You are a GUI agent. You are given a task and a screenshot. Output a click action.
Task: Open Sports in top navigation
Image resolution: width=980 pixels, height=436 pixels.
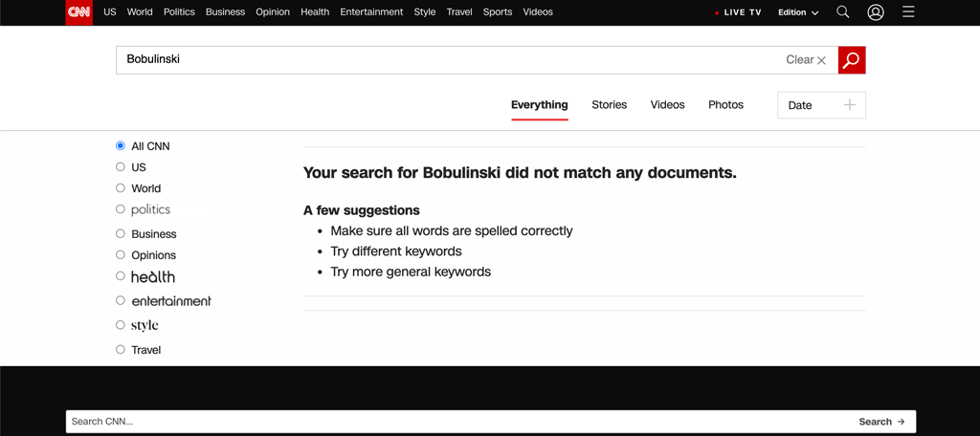(497, 12)
